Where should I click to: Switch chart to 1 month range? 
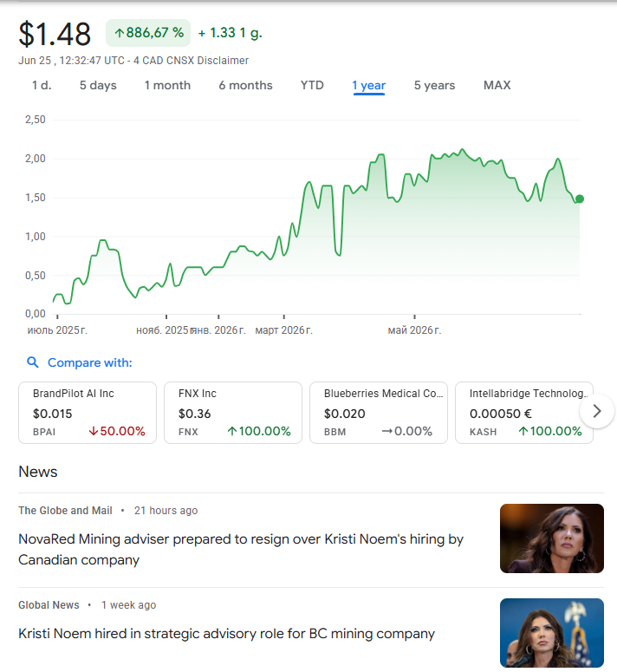click(167, 85)
